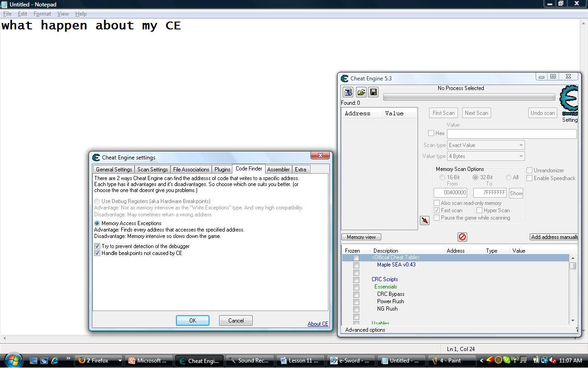This screenshot has height=368, width=588.
Task: Open the process list in Cheat Engine
Action: click(x=348, y=92)
